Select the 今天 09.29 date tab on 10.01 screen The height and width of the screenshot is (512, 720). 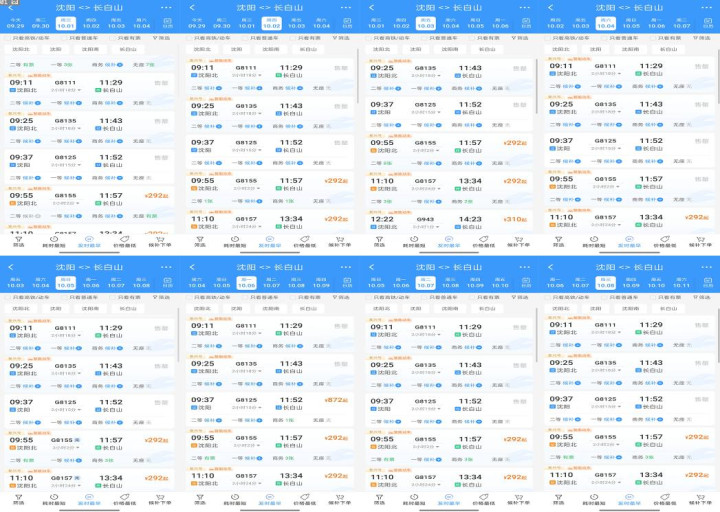click(x=17, y=22)
